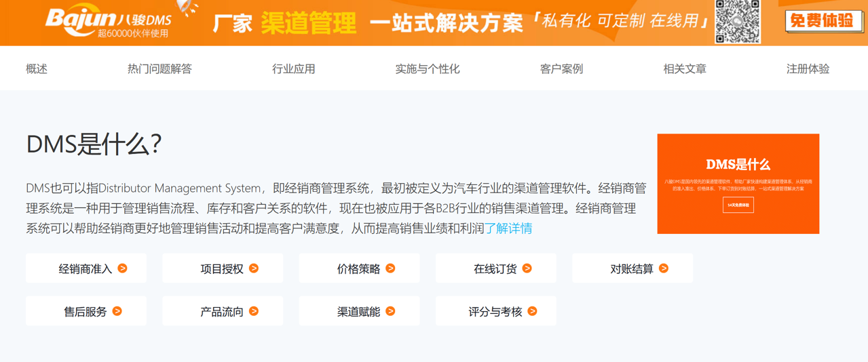
Task: Click the Bajun 八骏DMS logo
Action: [109, 21]
